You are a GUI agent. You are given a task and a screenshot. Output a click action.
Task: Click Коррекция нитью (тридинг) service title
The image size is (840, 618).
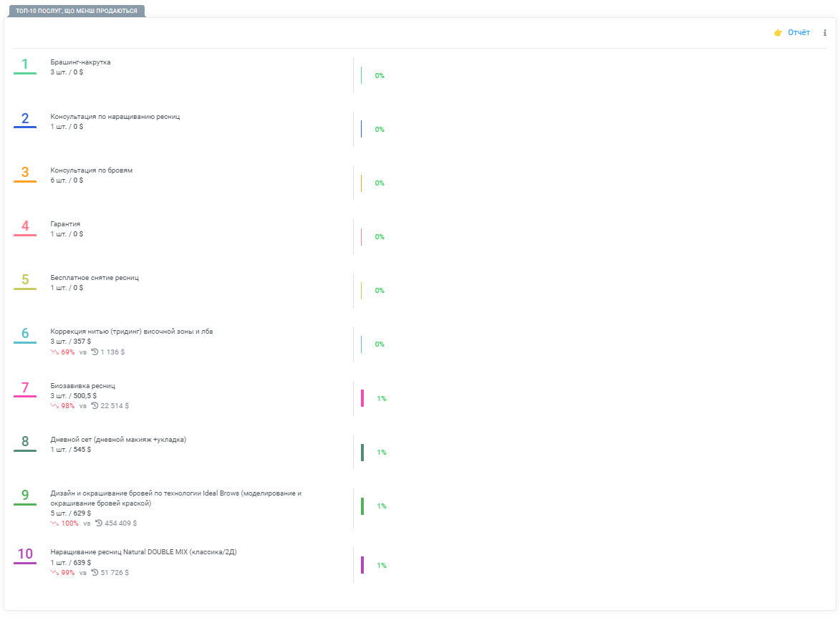(x=132, y=332)
